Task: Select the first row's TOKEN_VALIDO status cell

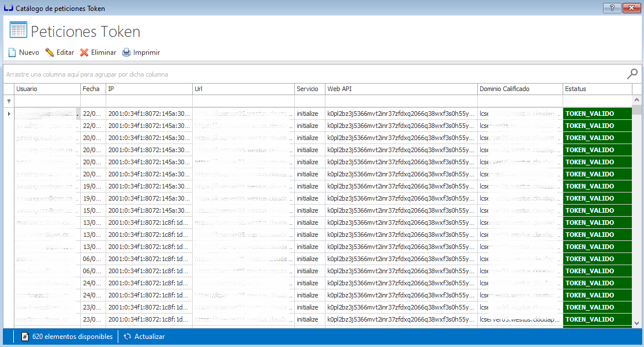Action: click(597, 114)
